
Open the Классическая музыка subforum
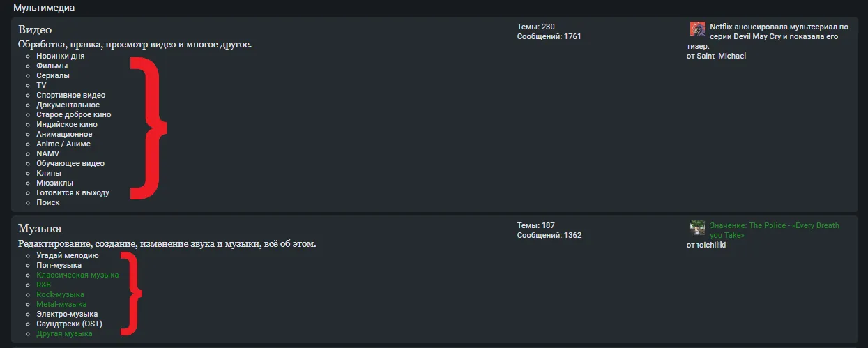77,275
